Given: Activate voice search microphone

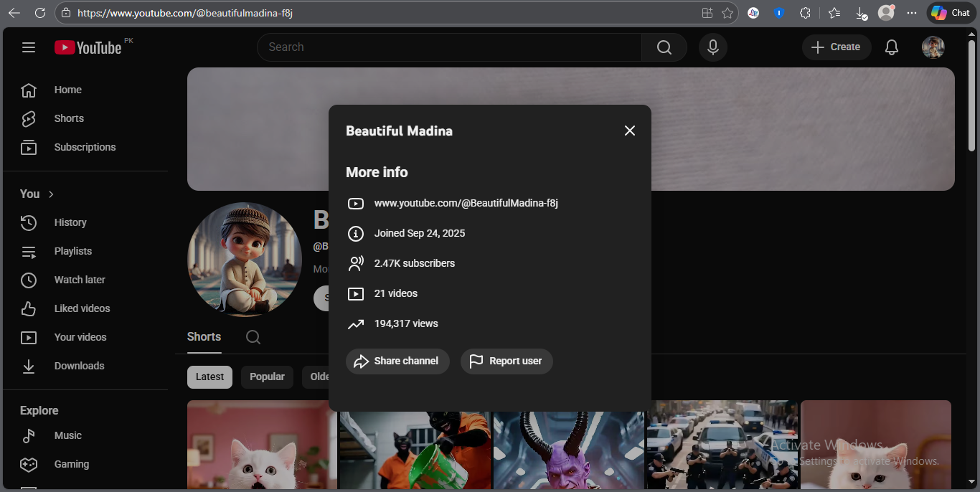Looking at the screenshot, I should click(712, 47).
